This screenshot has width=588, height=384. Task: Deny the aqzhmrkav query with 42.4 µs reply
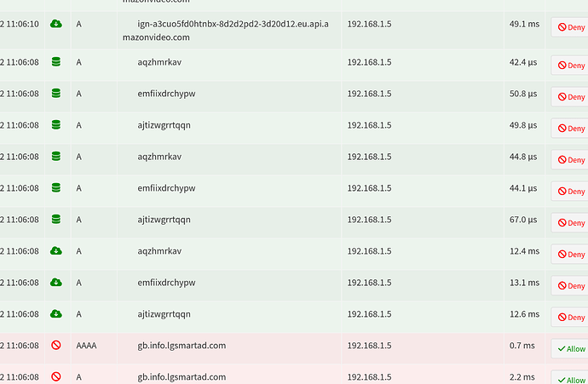(571, 66)
